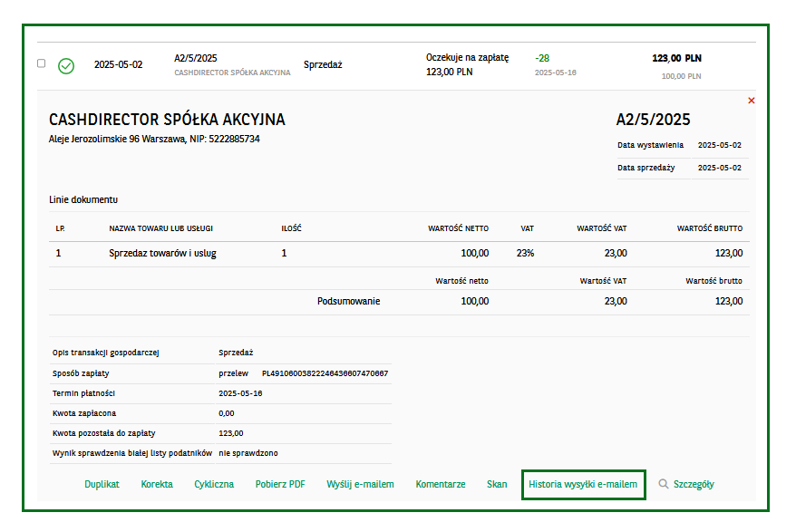Click Kwota pozostała do zapłaty value 123,00
Image resolution: width=796 pixels, height=532 pixels.
231,433
